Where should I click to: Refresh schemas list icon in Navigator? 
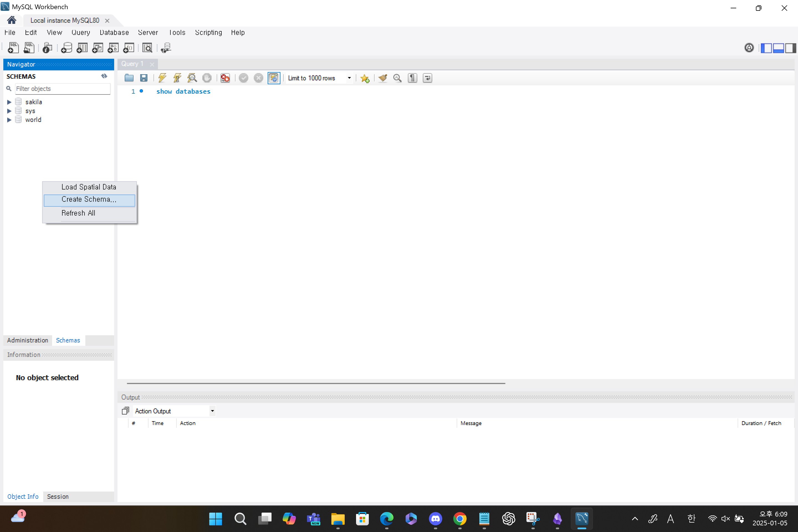(104, 76)
